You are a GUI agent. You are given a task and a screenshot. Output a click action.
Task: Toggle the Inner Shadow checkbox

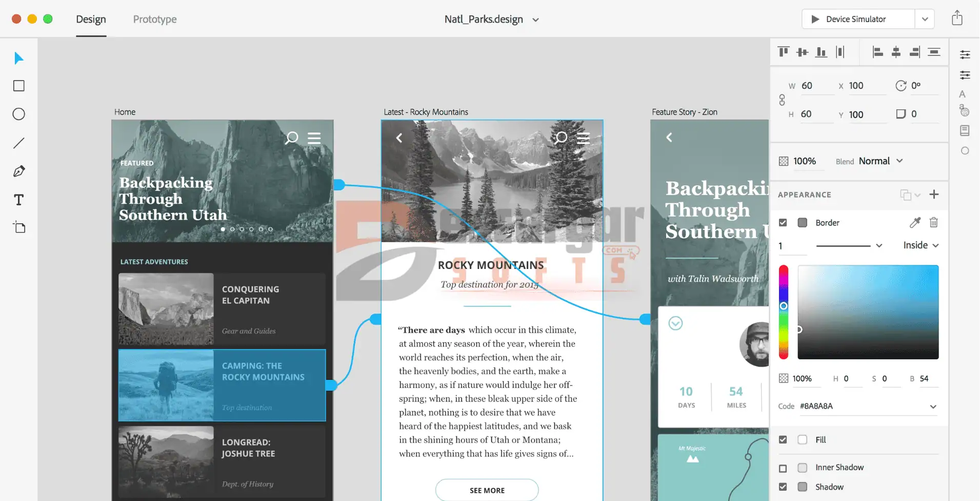coord(783,468)
